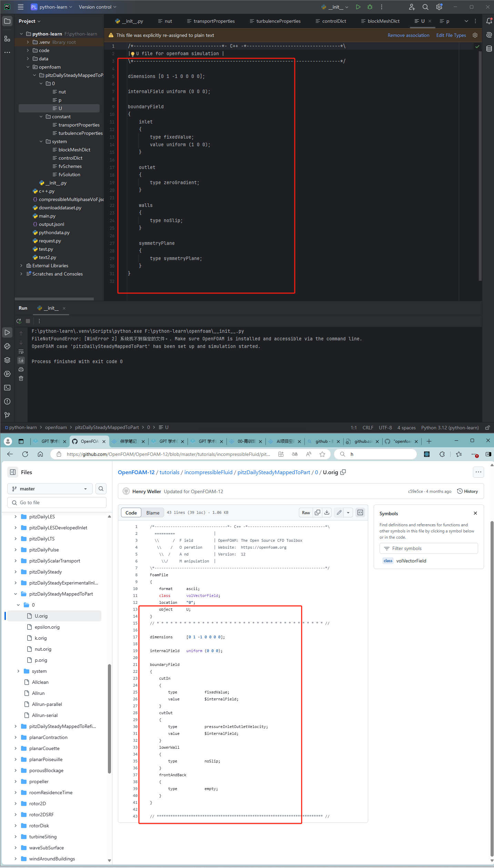Click the Debug bug icon in PyCharm toolbar
This screenshot has height=868, width=494.
click(x=370, y=7)
